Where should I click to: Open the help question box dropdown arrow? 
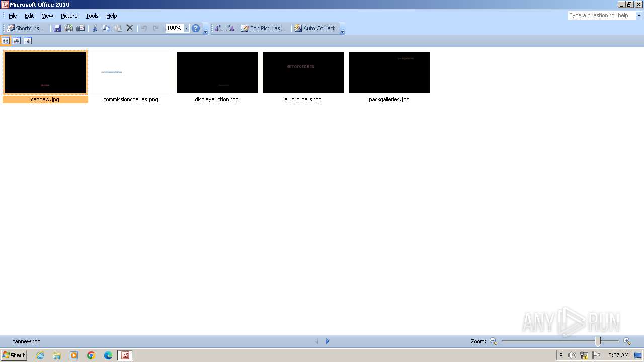pos(639,16)
